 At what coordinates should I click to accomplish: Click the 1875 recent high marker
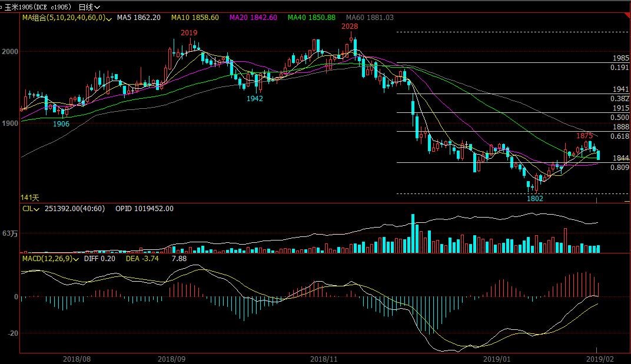pyautogui.click(x=584, y=136)
